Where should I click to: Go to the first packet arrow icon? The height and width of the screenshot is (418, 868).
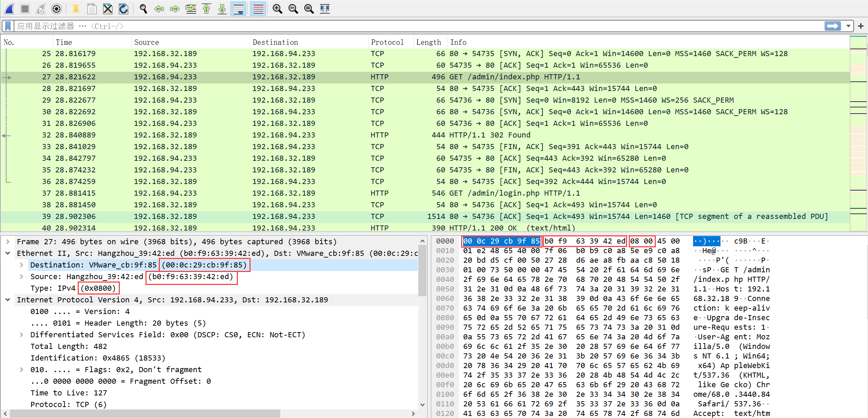tap(206, 9)
